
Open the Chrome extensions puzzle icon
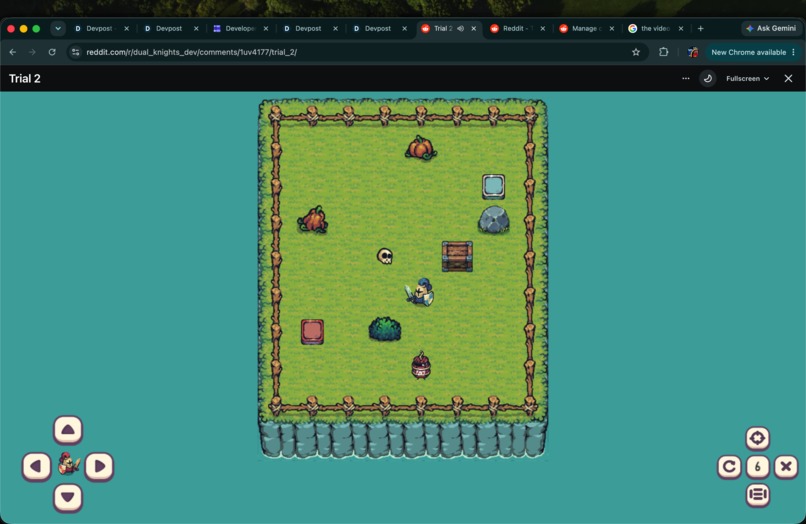tap(664, 52)
